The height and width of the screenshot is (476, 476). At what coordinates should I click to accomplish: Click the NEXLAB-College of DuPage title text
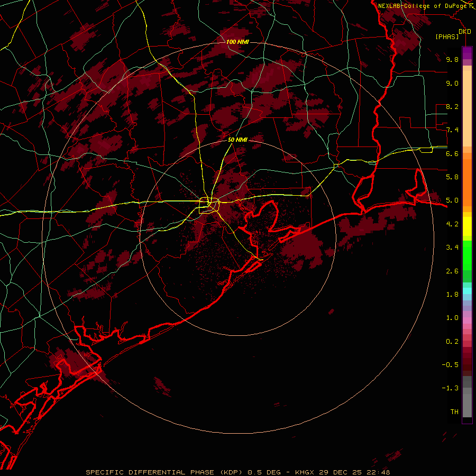(x=423, y=6)
